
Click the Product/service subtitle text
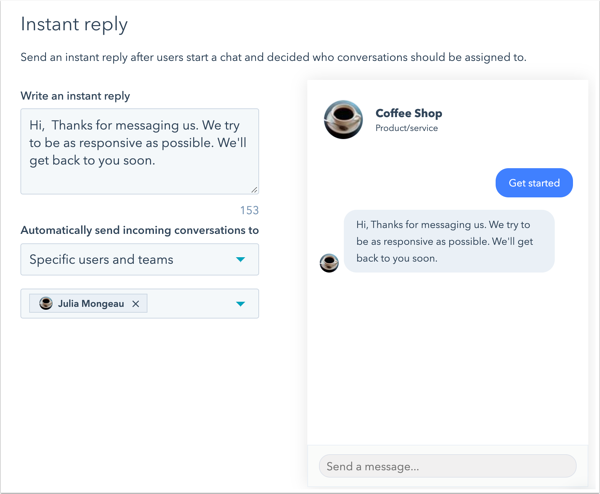(x=406, y=129)
